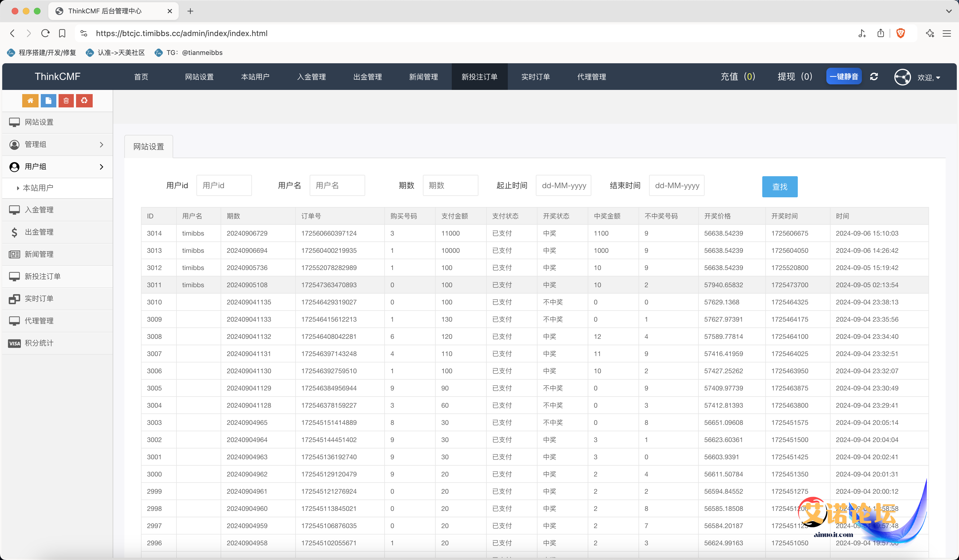Open the 欢迎 user dropdown
Screen dimensions: 959x560
click(929, 77)
